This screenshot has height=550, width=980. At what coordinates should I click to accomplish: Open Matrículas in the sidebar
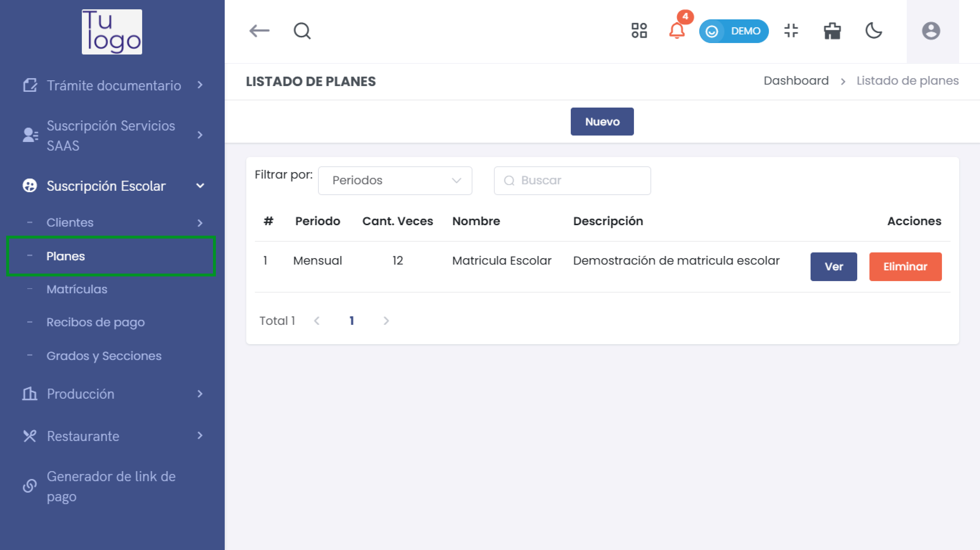77,289
